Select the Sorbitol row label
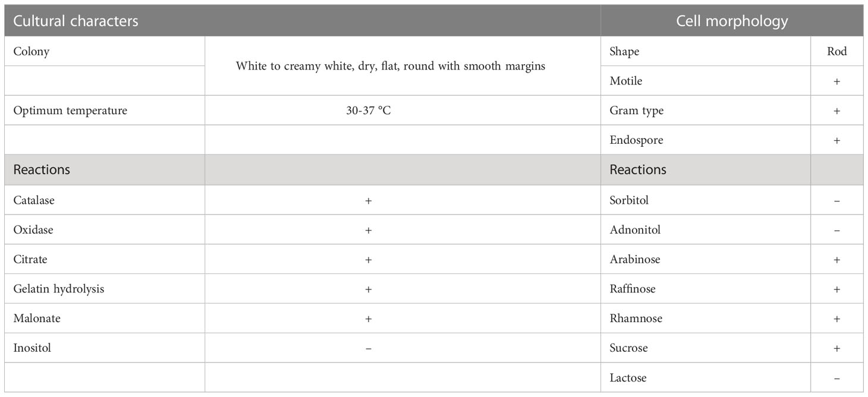Screen dimensions: 868x397 [x=629, y=200]
